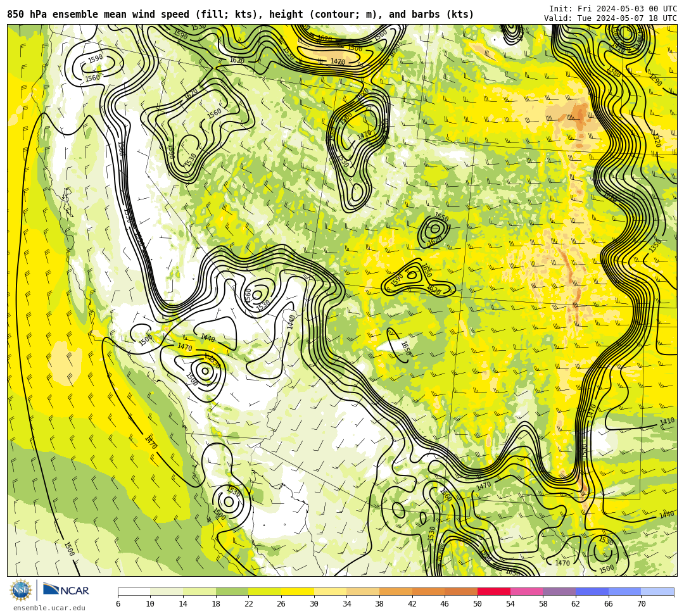Click the NCAR logo
The width and height of the screenshot is (684, 616).
66,590
